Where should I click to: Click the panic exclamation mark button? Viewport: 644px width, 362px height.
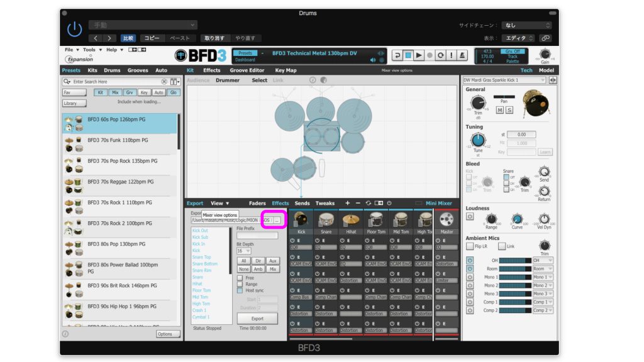pos(452,55)
